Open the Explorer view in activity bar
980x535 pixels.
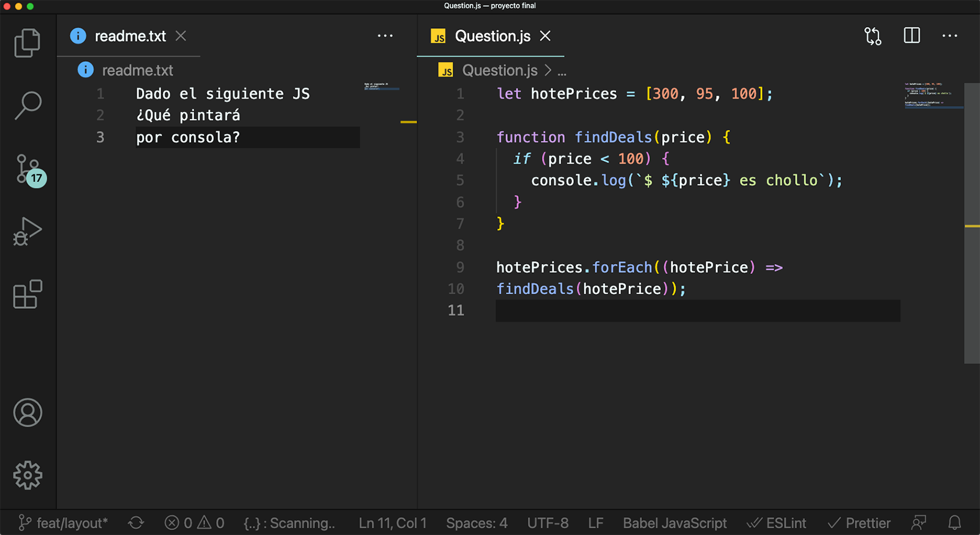pos(28,43)
